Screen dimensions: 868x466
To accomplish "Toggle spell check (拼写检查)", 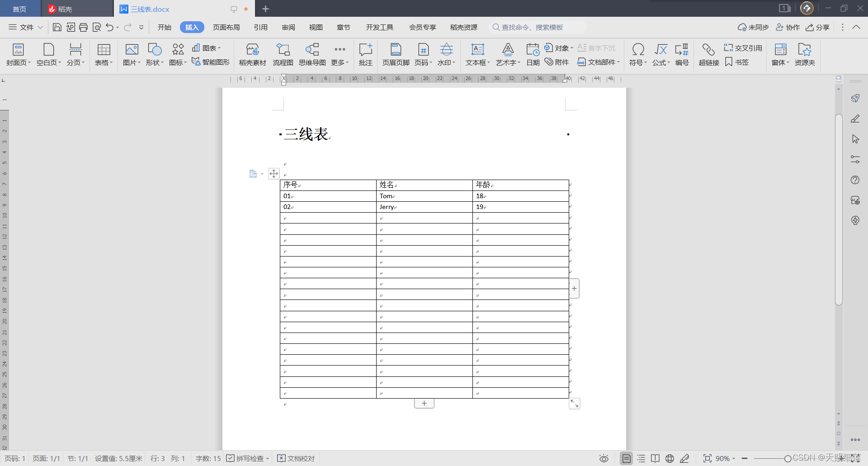I will click(245, 458).
